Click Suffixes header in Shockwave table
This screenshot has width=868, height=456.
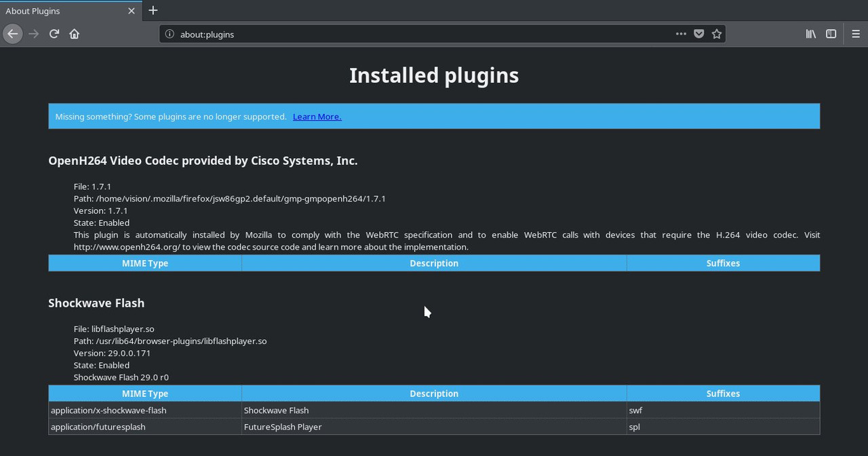click(x=723, y=394)
